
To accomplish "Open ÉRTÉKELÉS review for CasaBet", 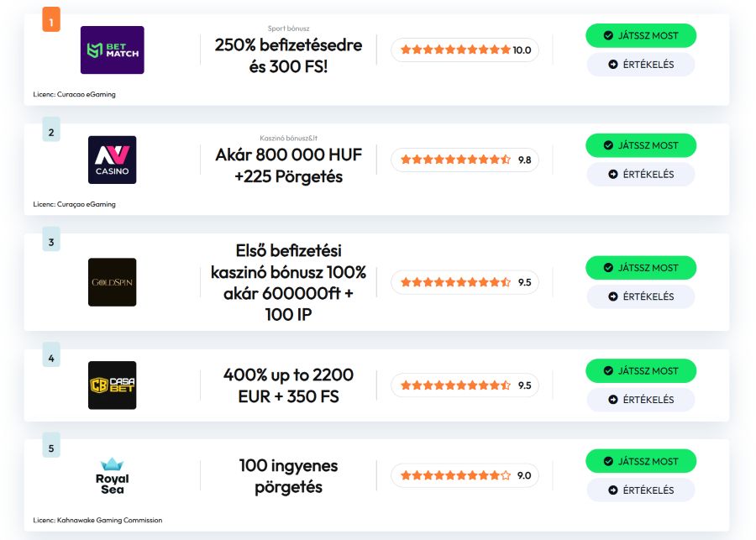I will coord(641,400).
